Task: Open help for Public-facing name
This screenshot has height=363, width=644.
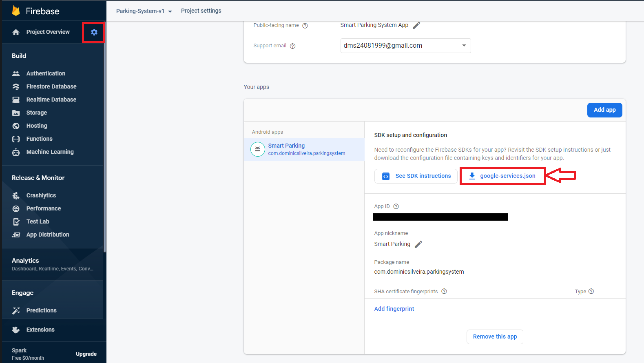Action: pyautogui.click(x=305, y=26)
